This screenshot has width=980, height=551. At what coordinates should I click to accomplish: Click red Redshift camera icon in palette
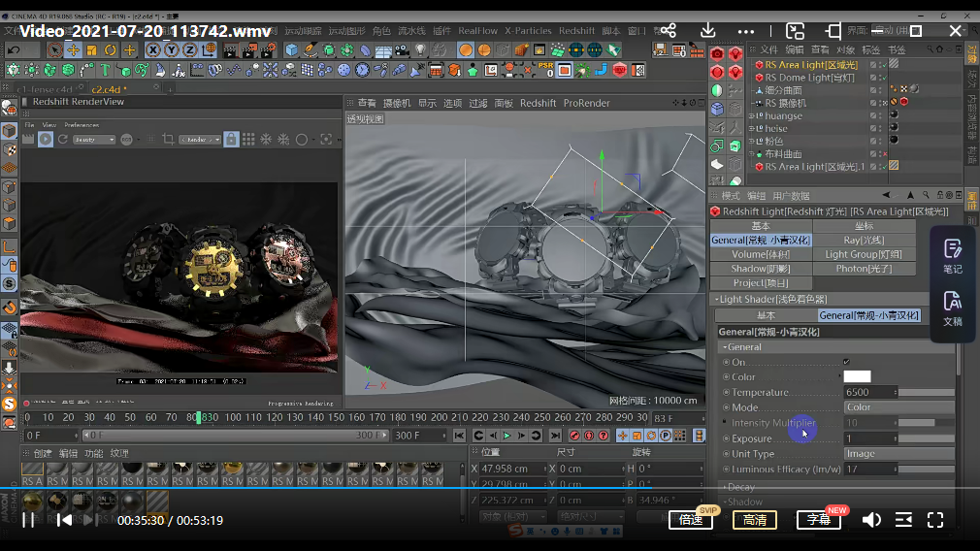click(x=717, y=54)
